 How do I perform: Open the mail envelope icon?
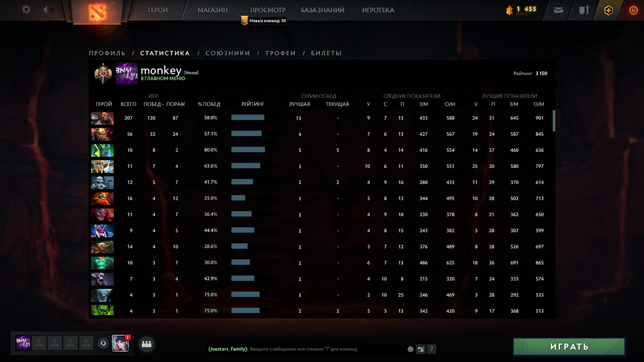click(558, 10)
